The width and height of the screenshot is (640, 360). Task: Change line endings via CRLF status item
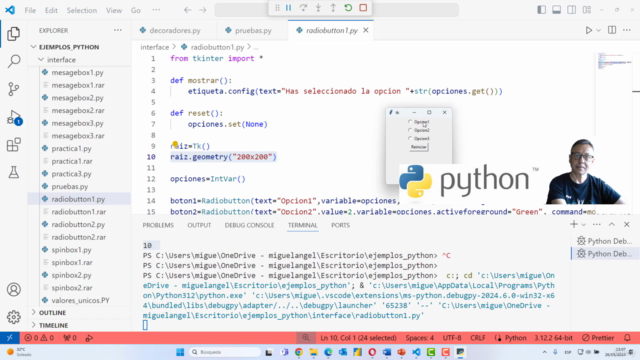pos(478,338)
